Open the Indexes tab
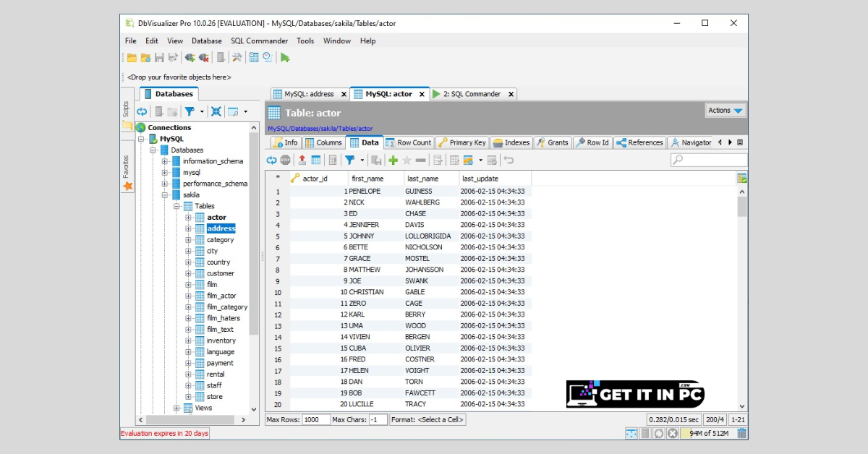Viewport: 868px width, 454px height. 511,142
